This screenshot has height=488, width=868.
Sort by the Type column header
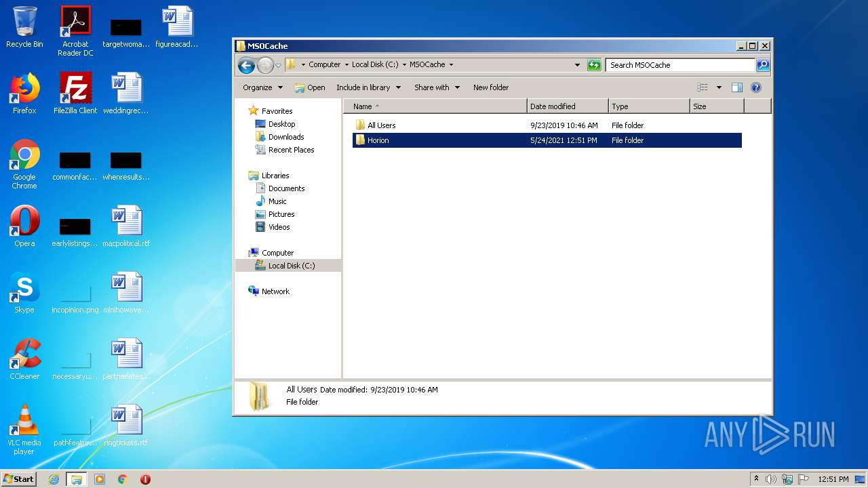(649, 106)
